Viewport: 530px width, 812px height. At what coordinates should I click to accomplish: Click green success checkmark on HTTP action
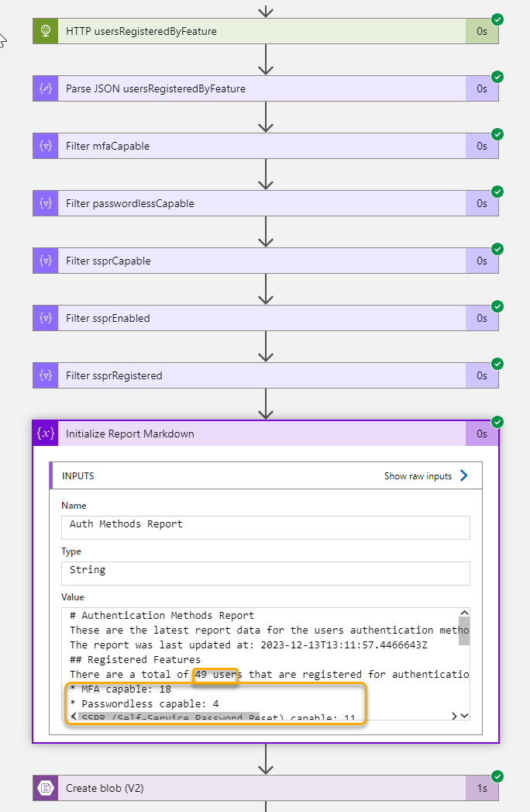tap(497, 19)
